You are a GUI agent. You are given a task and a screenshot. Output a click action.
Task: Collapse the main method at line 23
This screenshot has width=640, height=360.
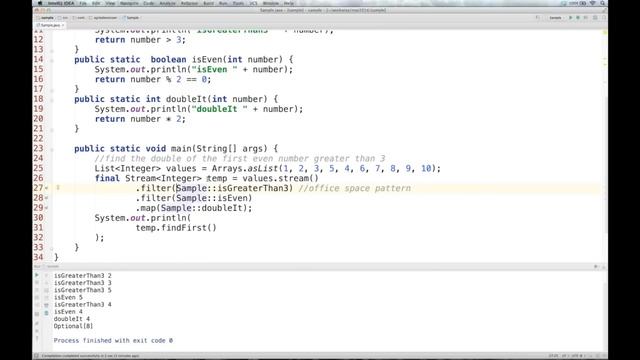52,149
